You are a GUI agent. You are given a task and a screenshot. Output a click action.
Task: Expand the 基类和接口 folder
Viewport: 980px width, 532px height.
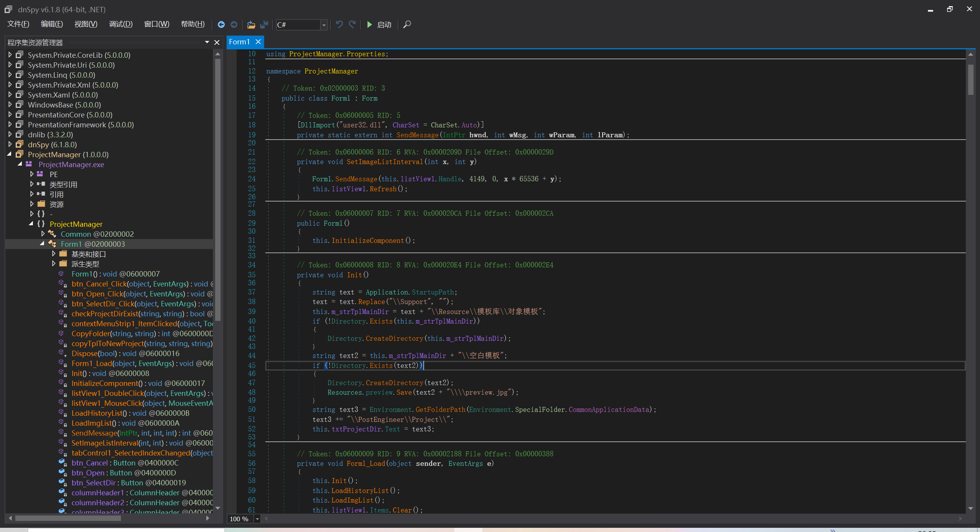(54, 254)
